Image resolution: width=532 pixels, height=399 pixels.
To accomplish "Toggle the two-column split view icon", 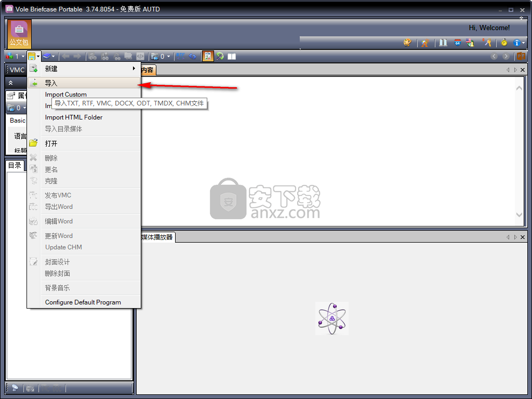I will click(x=232, y=56).
